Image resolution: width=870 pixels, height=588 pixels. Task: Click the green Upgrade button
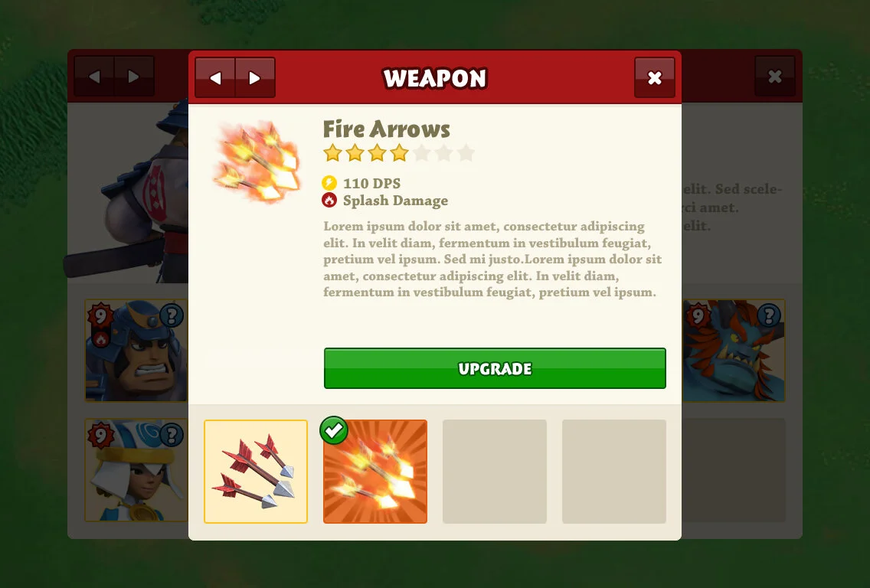click(x=495, y=368)
